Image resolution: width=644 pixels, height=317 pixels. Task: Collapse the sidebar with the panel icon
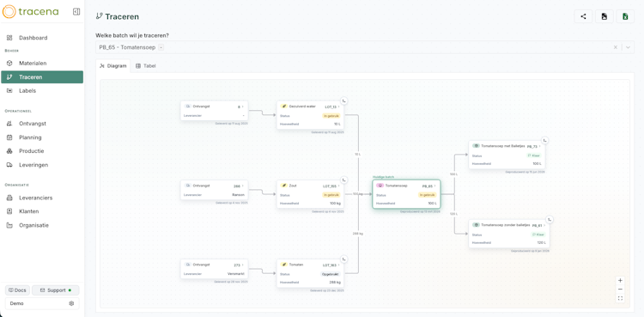click(76, 11)
